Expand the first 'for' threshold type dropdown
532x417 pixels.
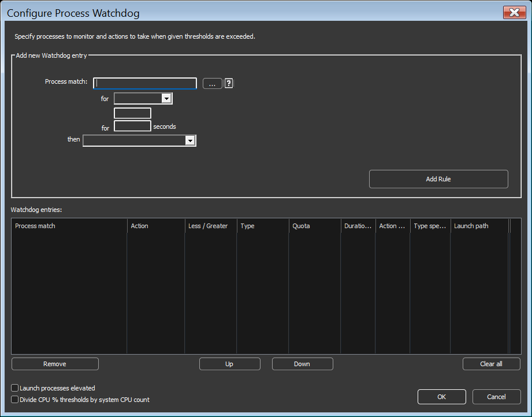(143, 98)
